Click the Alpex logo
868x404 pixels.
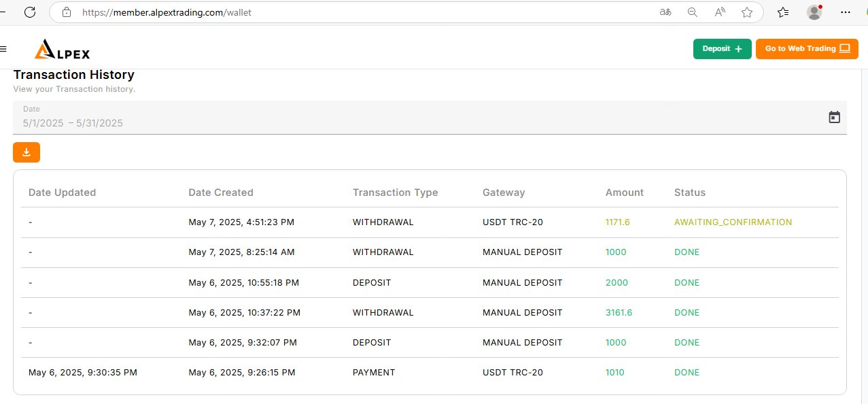(x=63, y=49)
